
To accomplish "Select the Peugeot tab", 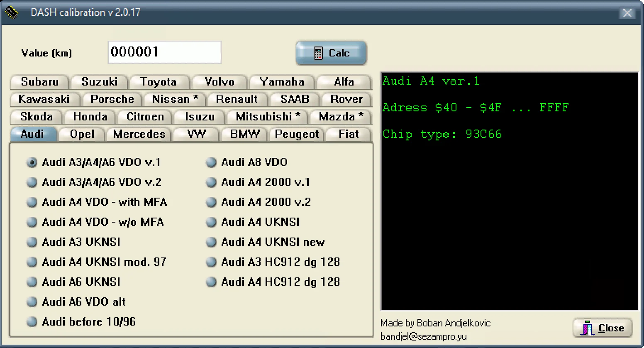I will coord(297,134).
